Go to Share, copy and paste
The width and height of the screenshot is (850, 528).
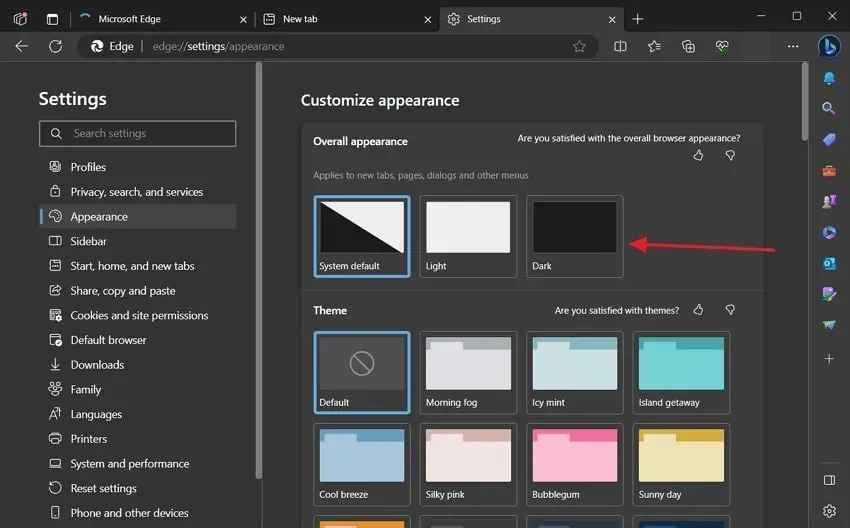138,291
